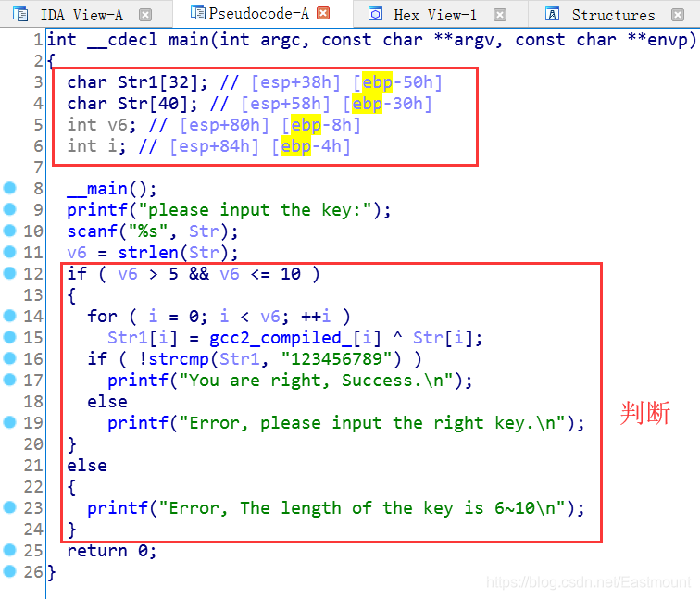This screenshot has width=700, height=599.
Task: Toggle breakpoint dot on line 11
Action: point(10,252)
